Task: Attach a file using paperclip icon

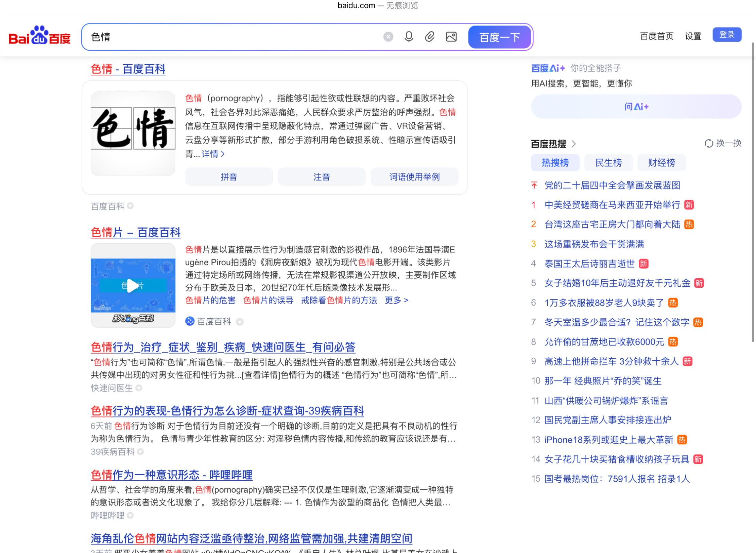Action: (430, 37)
